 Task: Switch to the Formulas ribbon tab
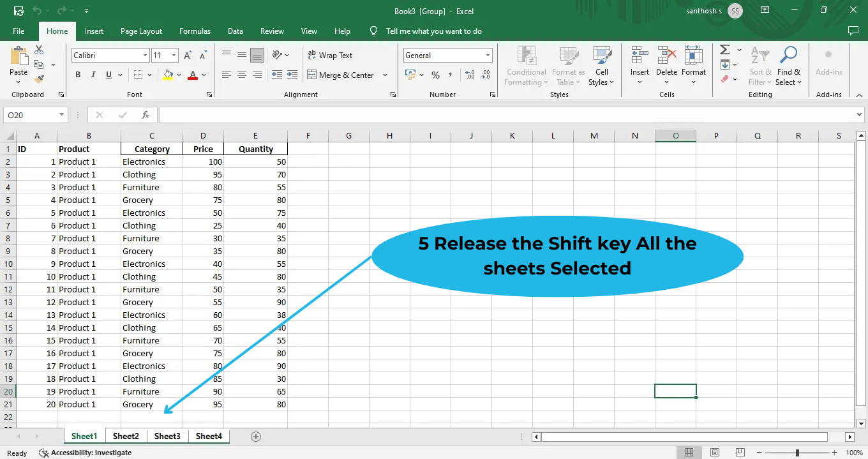tap(195, 31)
